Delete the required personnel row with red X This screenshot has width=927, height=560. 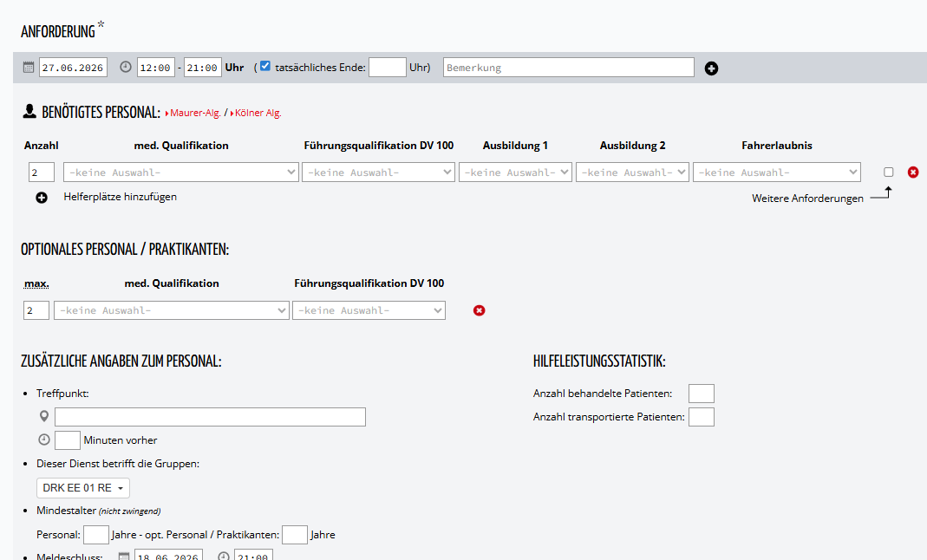[913, 173]
